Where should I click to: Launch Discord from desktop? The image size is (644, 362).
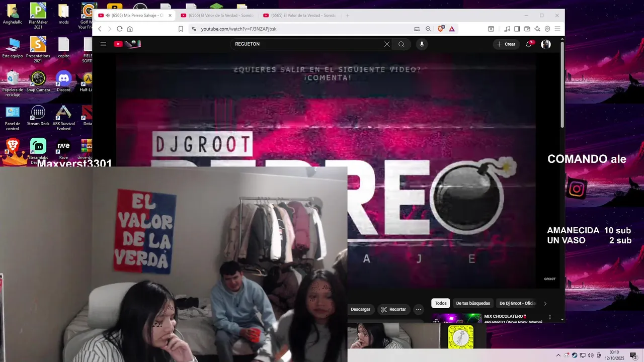[63, 81]
